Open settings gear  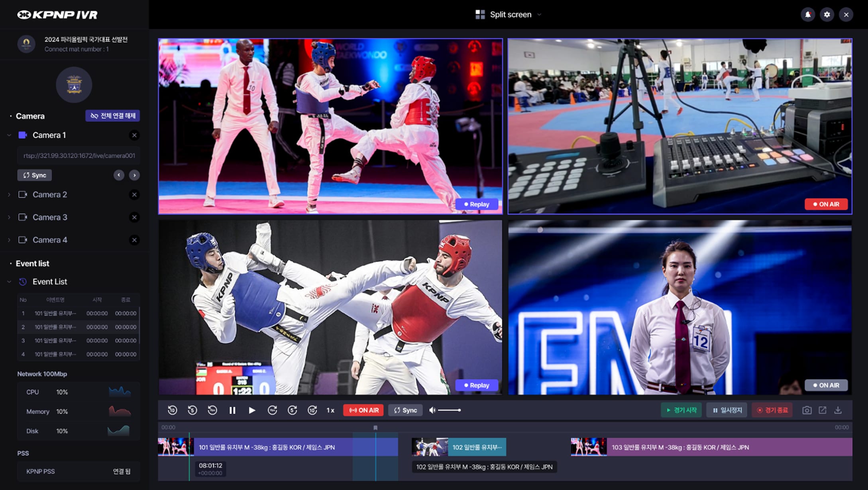click(827, 15)
